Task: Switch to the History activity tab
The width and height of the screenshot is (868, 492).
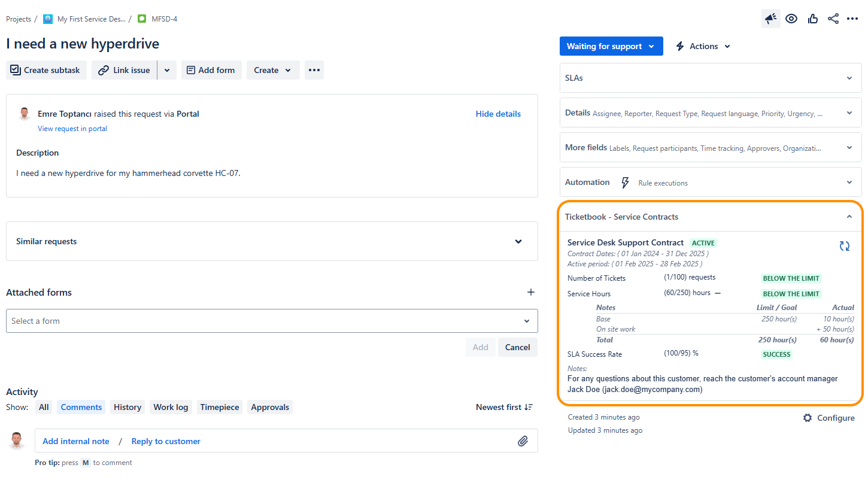Action: point(128,407)
